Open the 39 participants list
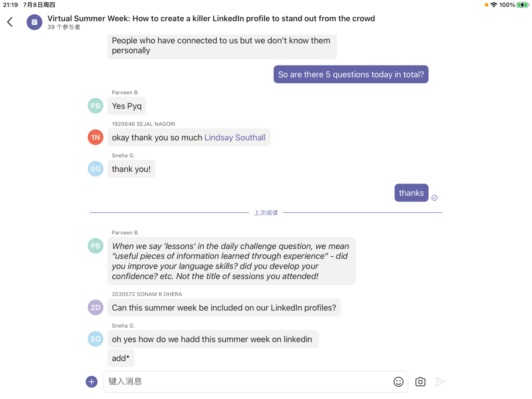The width and height of the screenshot is (532, 399). point(64,27)
